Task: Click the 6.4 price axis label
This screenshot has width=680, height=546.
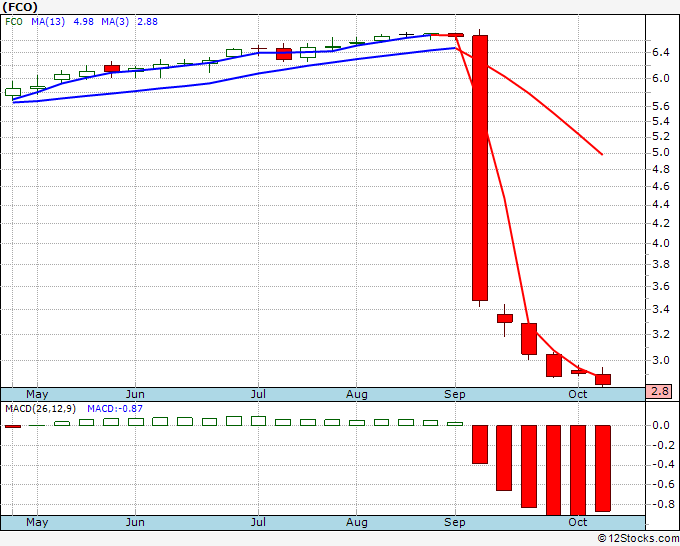Action: point(661,52)
